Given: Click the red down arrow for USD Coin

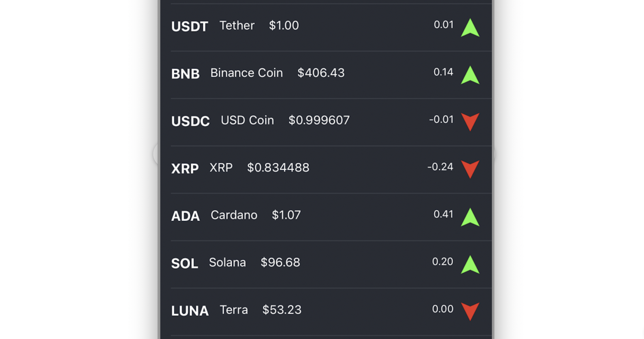Looking at the screenshot, I should 470,122.
